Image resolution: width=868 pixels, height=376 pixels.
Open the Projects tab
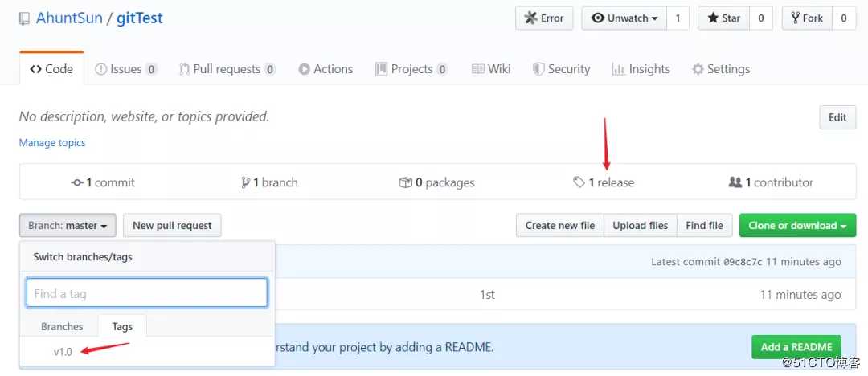(x=411, y=69)
